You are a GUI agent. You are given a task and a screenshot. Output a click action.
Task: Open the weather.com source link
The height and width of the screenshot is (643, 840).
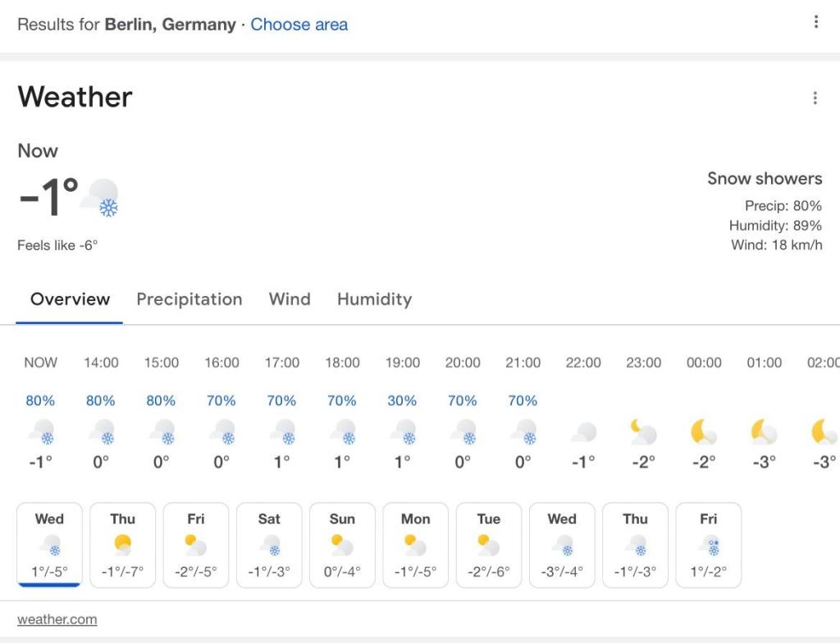pyautogui.click(x=57, y=619)
